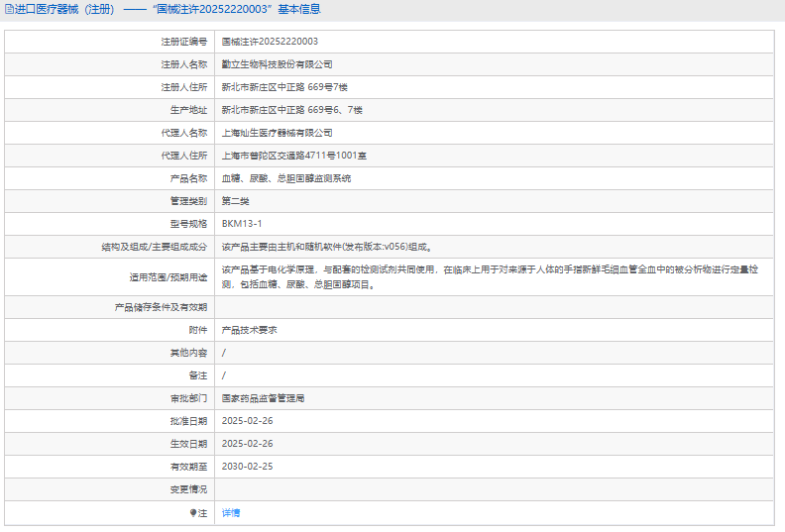Click product name 血糖、尿酸、总胆固醇监测系统
785x532 pixels.
point(285,178)
